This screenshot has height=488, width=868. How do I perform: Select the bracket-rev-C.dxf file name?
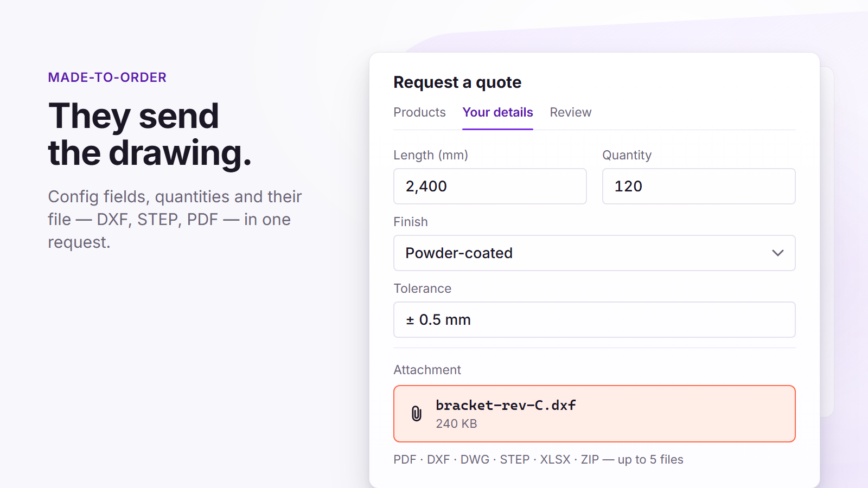coord(506,405)
